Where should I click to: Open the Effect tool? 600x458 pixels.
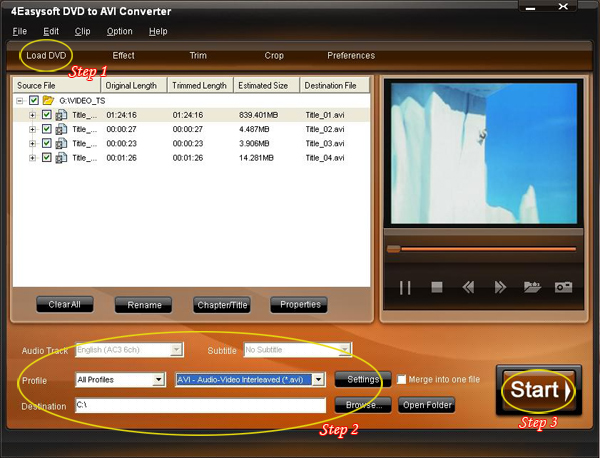(x=123, y=55)
